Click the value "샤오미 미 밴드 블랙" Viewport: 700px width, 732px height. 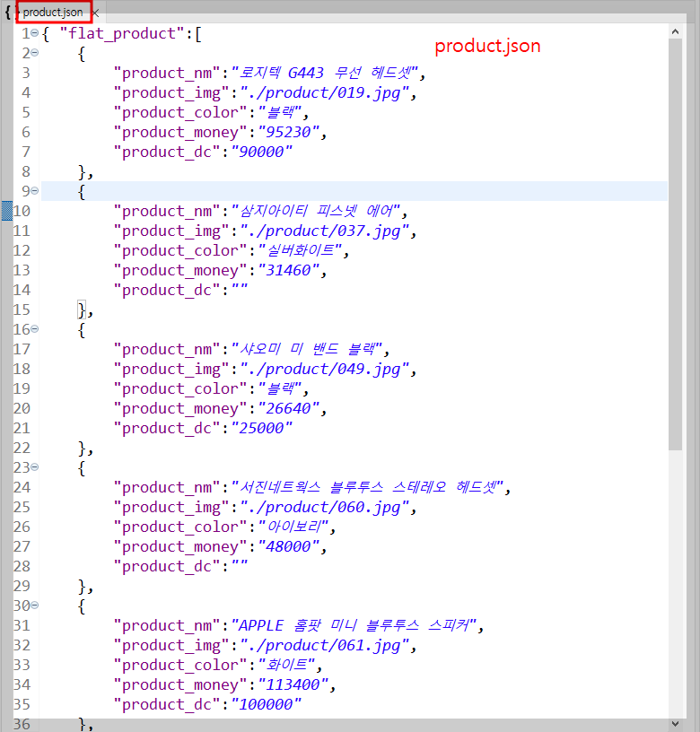[x=307, y=349]
